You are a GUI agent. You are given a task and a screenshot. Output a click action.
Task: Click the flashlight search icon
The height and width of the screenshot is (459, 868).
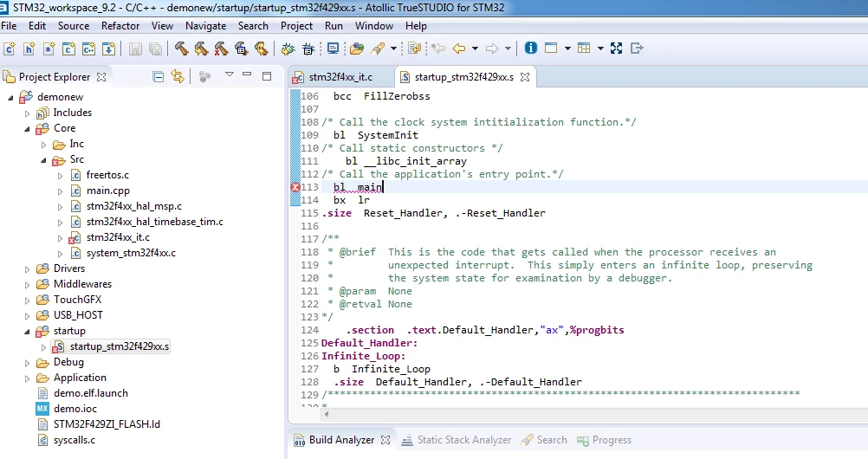coord(378,48)
